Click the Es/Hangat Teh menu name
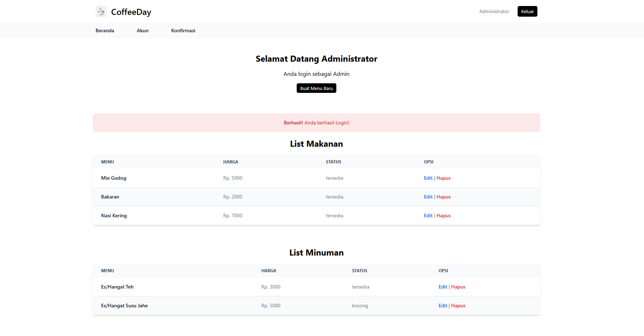 (x=117, y=287)
